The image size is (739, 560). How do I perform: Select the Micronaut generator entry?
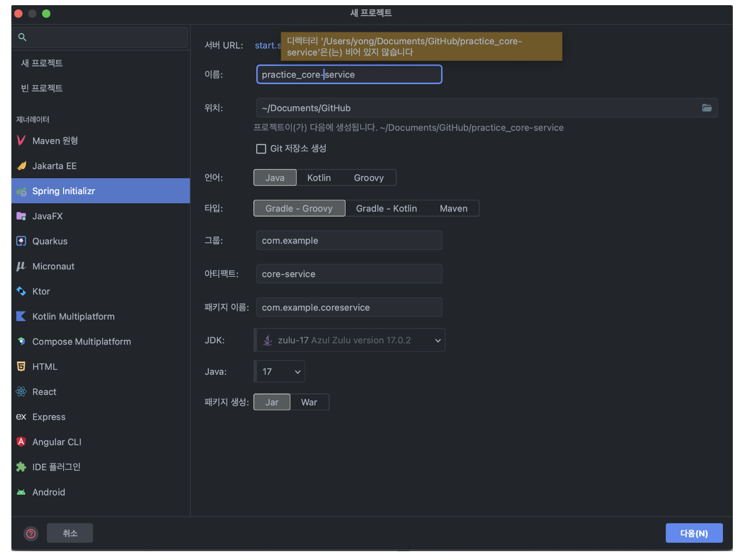101,266
